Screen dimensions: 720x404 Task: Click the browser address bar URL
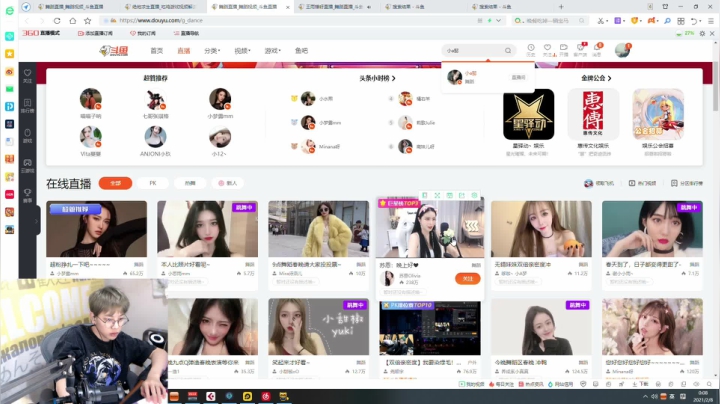pyautogui.click(x=161, y=21)
